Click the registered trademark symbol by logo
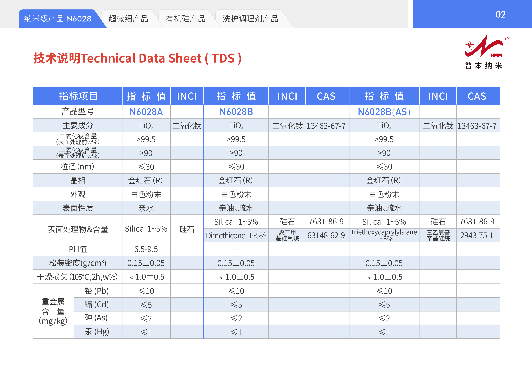532x392 pixels. [507, 39]
